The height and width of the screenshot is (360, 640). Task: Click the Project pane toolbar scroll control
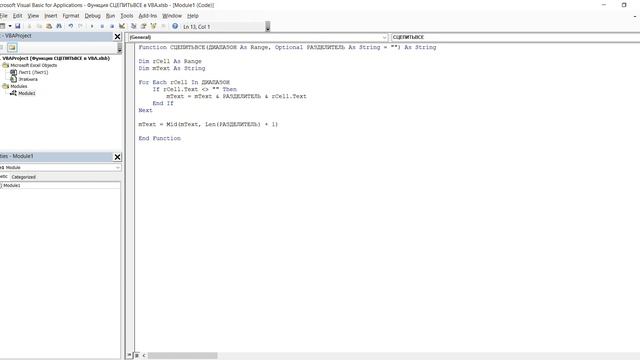click(119, 48)
